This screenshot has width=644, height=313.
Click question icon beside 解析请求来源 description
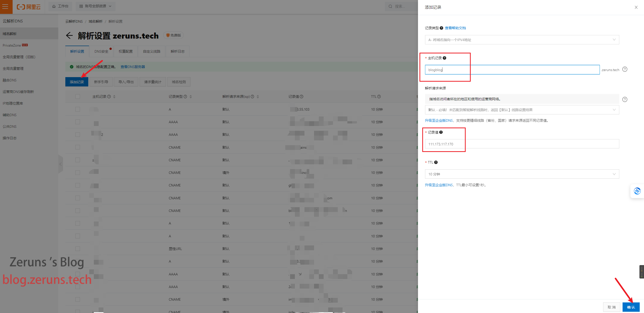pyautogui.click(x=625, y=99)
